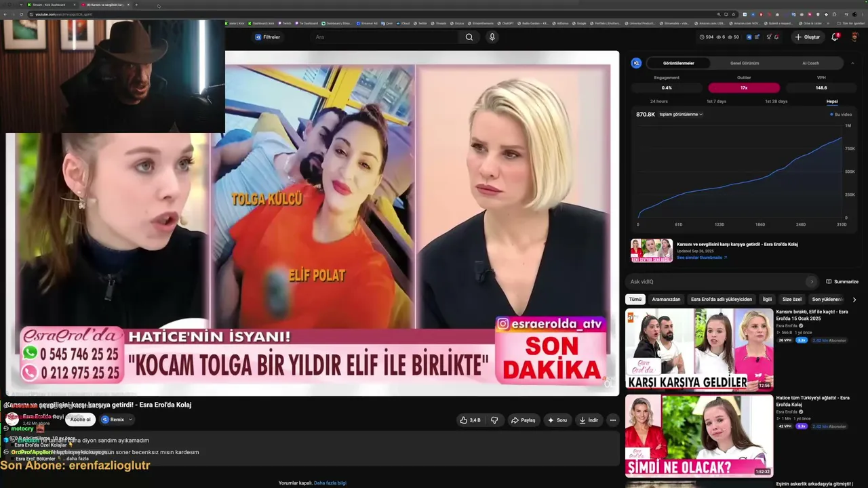The image size is (868, 488).
Task: Open the toplam görüntülenme dropdown
Action: [x=681, y=115]
